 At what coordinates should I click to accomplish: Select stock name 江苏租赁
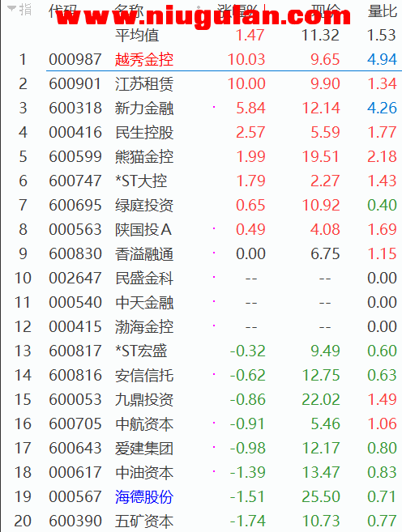[x=144, y=83]
